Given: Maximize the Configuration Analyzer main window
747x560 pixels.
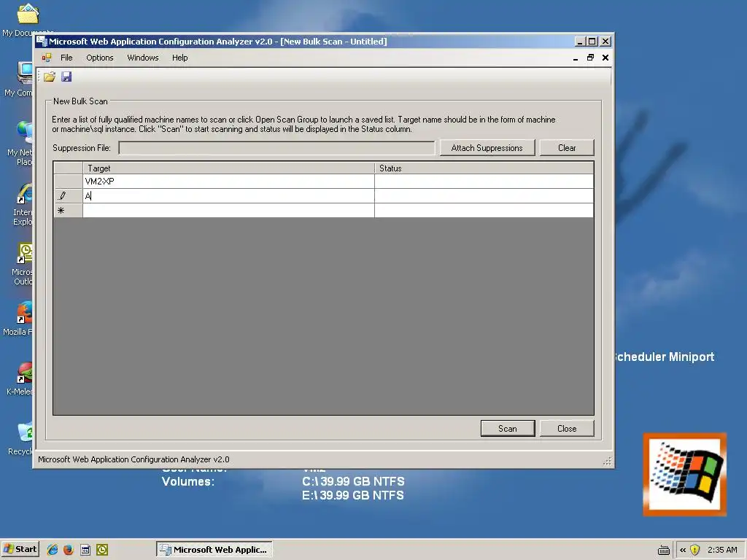Looking at the screenshot, I should coord(592,42).
